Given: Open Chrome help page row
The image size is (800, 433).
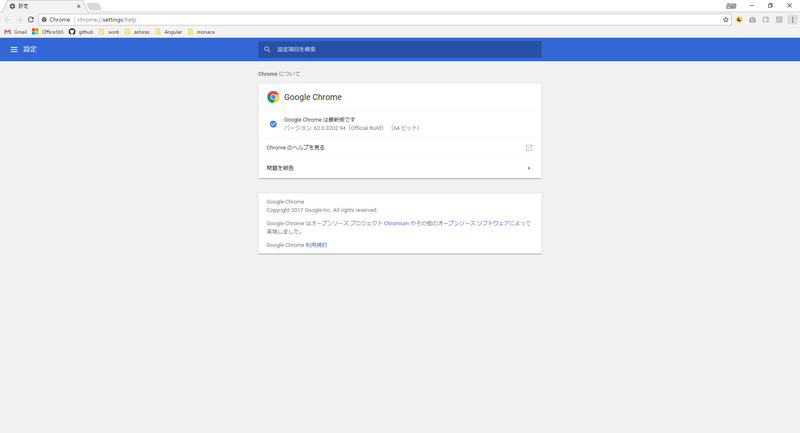Looking at the screenshot, I should (399, 148).
